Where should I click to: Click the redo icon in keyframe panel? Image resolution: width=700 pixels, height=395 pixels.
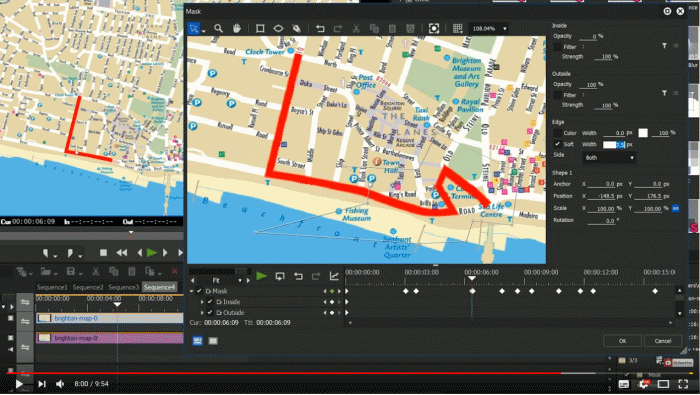(316, 276)
